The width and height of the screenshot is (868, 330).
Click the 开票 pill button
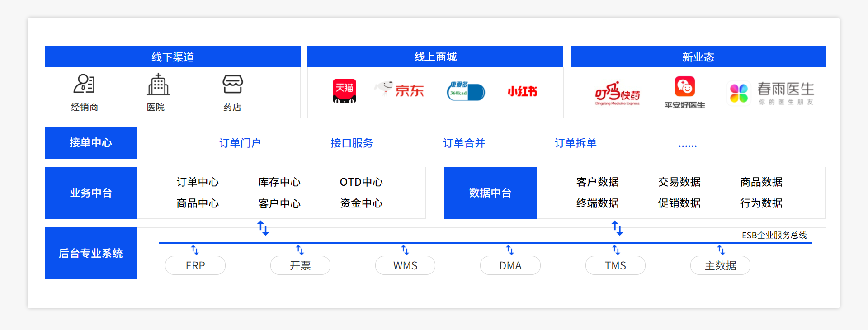300,265
